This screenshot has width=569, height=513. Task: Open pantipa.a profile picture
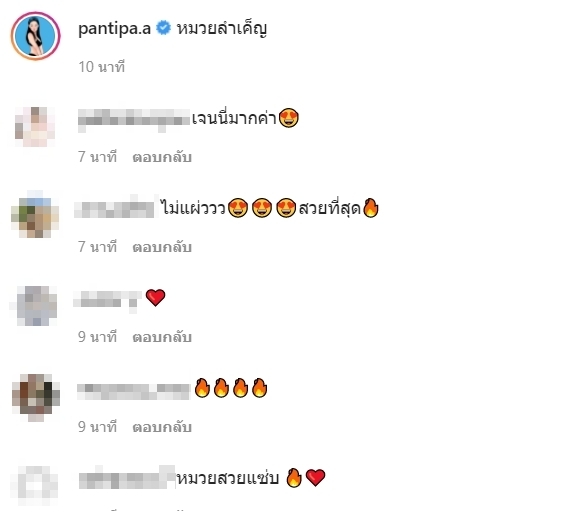[x=36, y=36]
